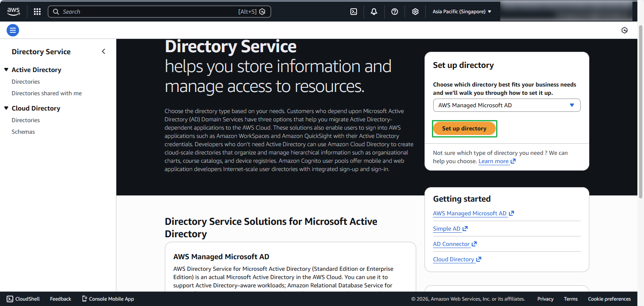Follow the Learn more link
Viewport: 644px width, 306px height.
point(493,161)
